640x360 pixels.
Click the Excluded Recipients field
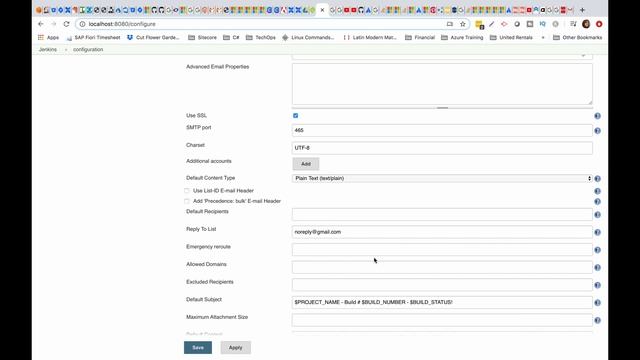[442, 284]
